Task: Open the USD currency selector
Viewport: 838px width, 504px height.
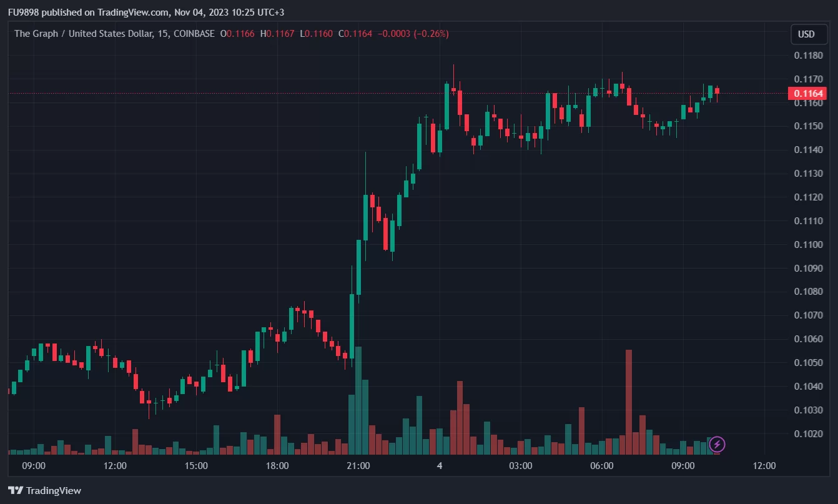Action: 809,34
